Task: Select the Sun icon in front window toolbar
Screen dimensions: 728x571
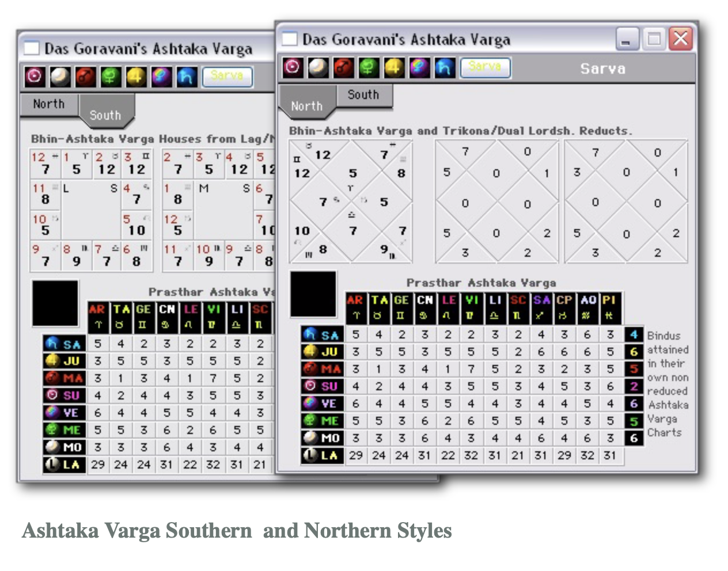Action: pyautogui.click(x=293, y=67)
